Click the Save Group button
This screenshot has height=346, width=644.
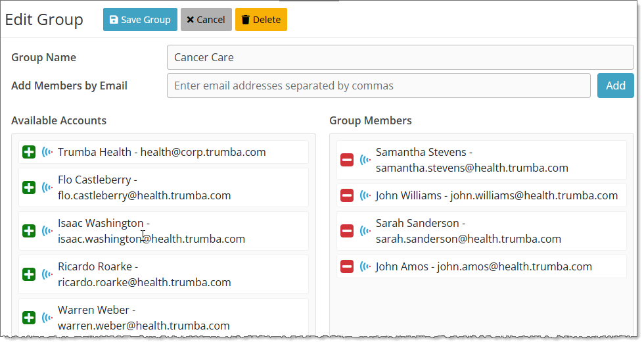click(x=140, y=20)
